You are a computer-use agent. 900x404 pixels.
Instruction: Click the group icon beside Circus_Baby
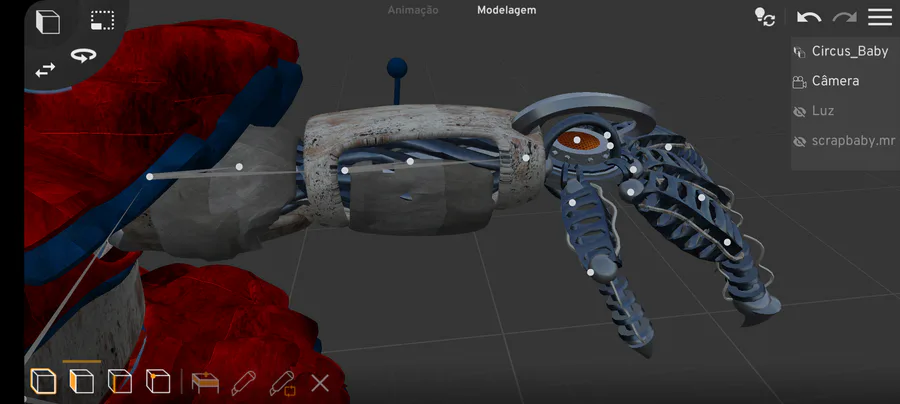799,52
